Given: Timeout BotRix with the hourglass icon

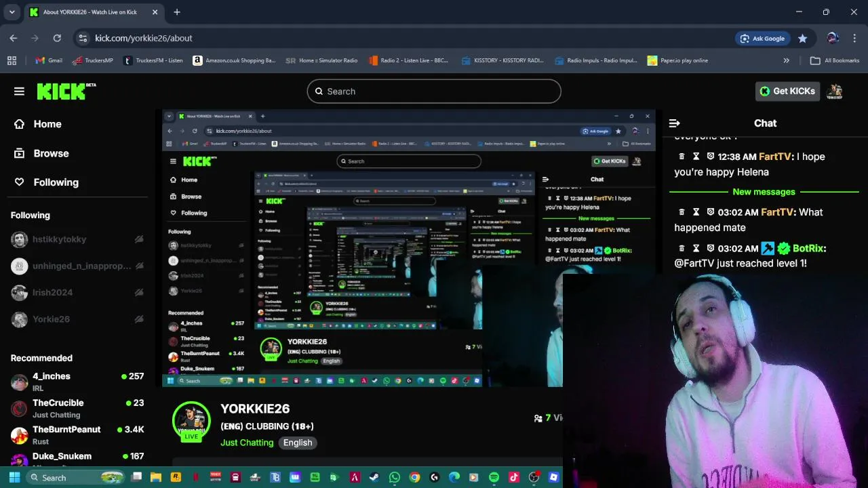Looking at the screenshot, I should coord(696,249).
